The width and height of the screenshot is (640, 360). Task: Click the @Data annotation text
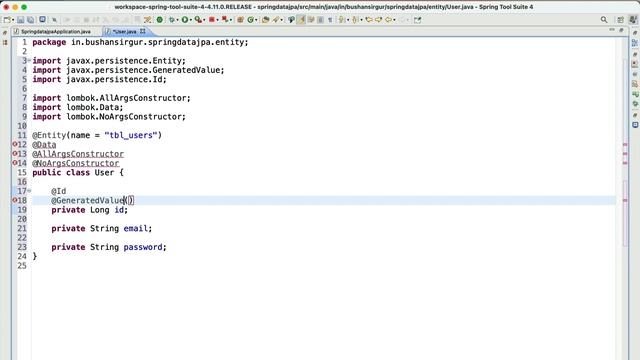[x=44, y=144]
